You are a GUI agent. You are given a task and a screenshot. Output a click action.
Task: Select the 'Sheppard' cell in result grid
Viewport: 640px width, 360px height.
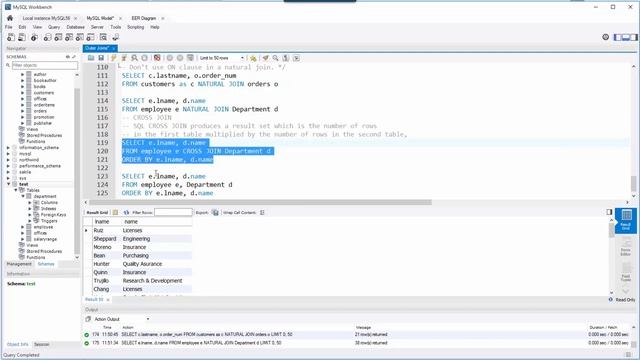click(x=106, y=239)
